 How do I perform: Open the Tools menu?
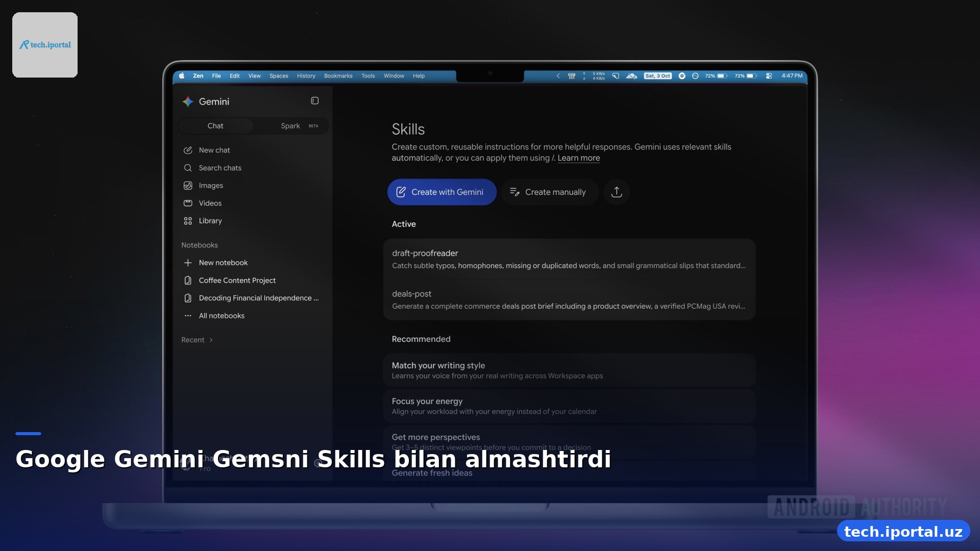(x=368, y=76)
